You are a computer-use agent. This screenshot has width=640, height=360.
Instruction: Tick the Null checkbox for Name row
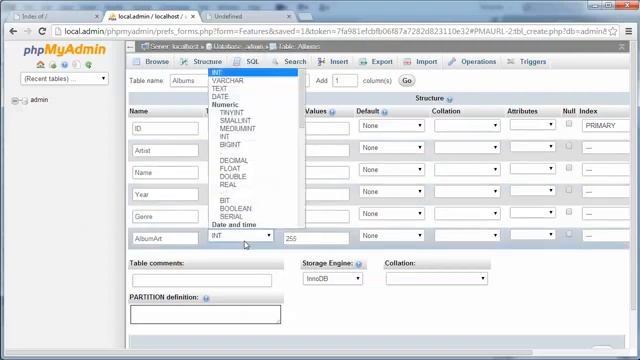coord(569,168)
